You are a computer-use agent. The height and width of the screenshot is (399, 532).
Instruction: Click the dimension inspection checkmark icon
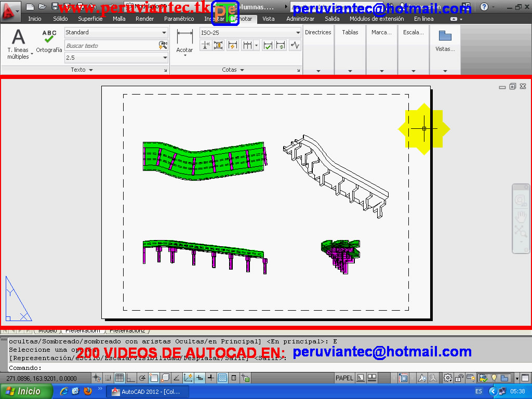(x=268, y=45)
